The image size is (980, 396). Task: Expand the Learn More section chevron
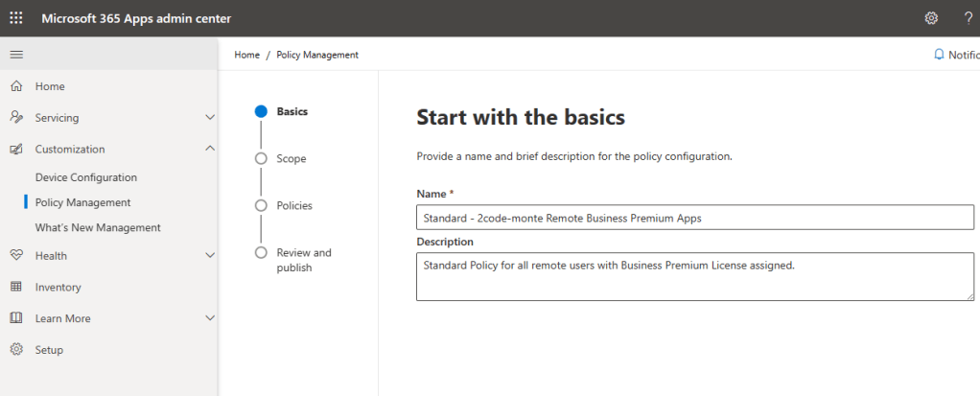[x=210, y=318]
